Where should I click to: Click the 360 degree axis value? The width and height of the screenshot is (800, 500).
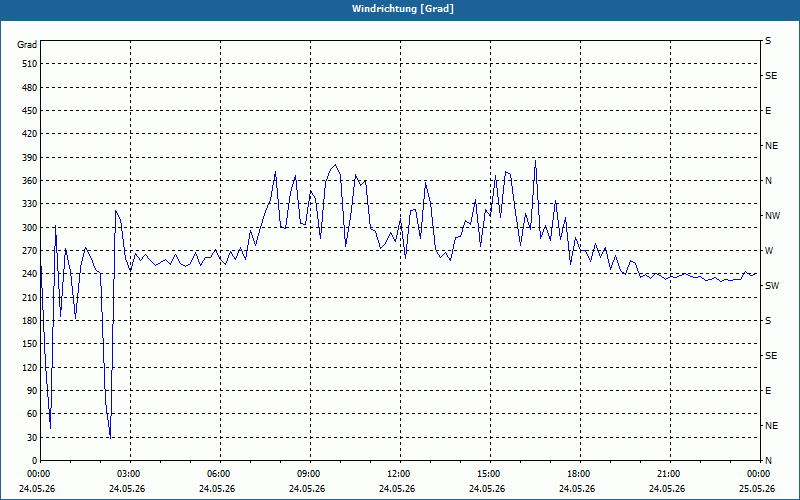click(30, 181)
